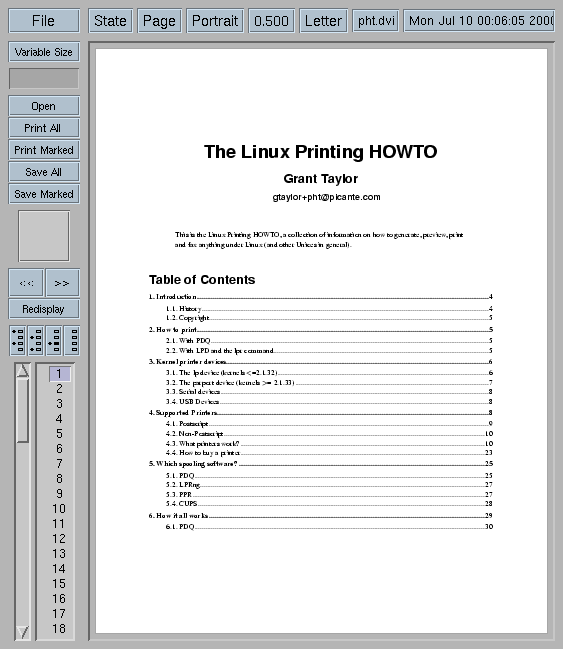Go to previous page with << button
563x649 pixels.
pos(26,283)
